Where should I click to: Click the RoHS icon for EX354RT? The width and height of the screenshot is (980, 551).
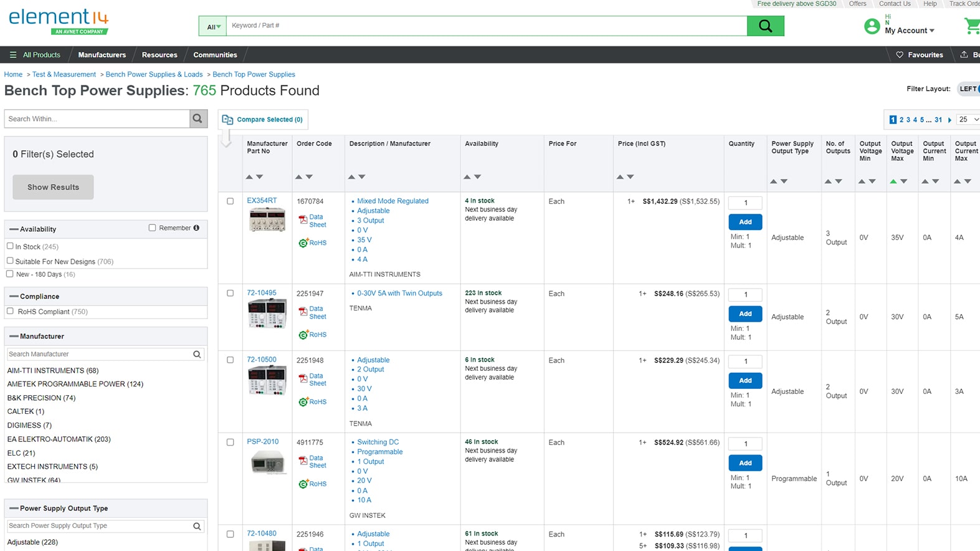[x=303, y=242]
